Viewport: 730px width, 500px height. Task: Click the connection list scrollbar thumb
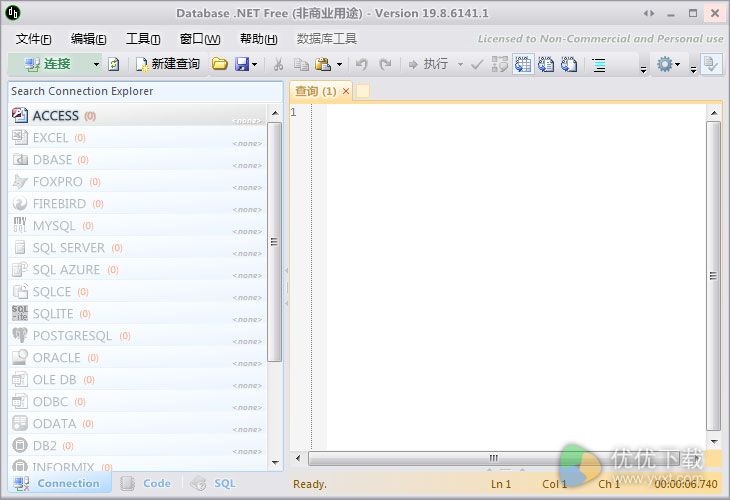click(275, 242)
